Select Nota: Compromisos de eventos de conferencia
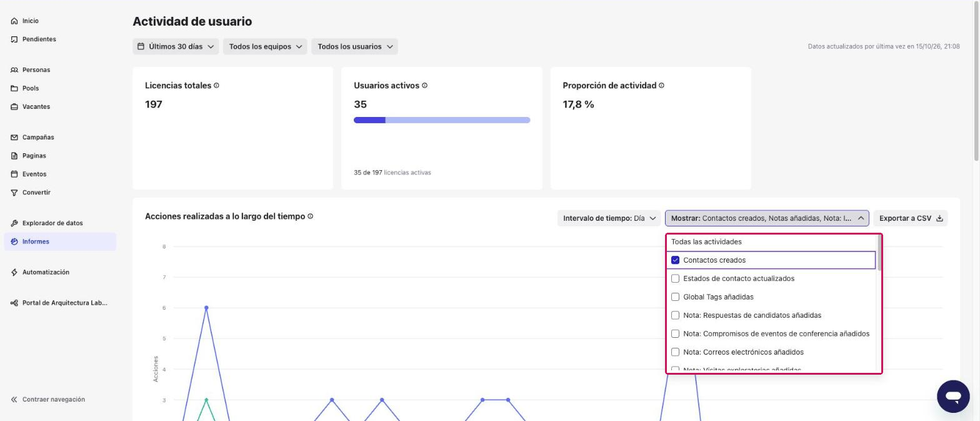Image resolution: width=980 pixels, height=421 pixels. (x=675, y=334)
